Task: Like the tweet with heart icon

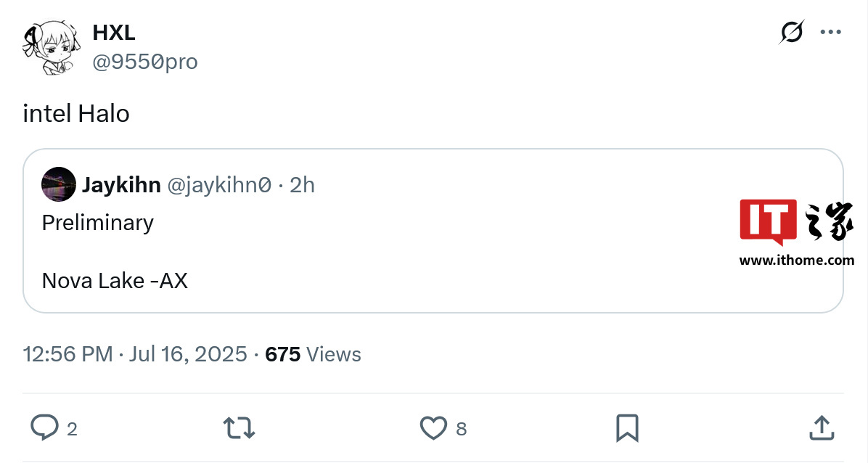Action: click(x=434, y=428)
